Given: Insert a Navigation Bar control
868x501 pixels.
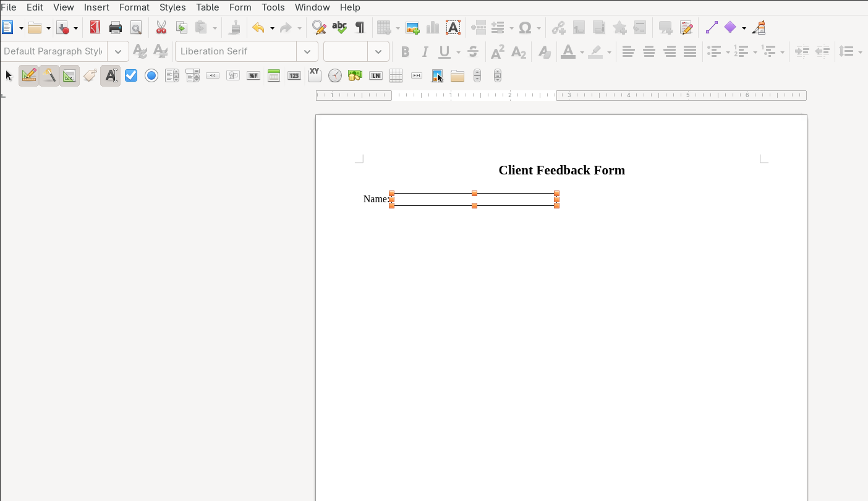Looking at the screenshot, I should click(x=417, y=75).
